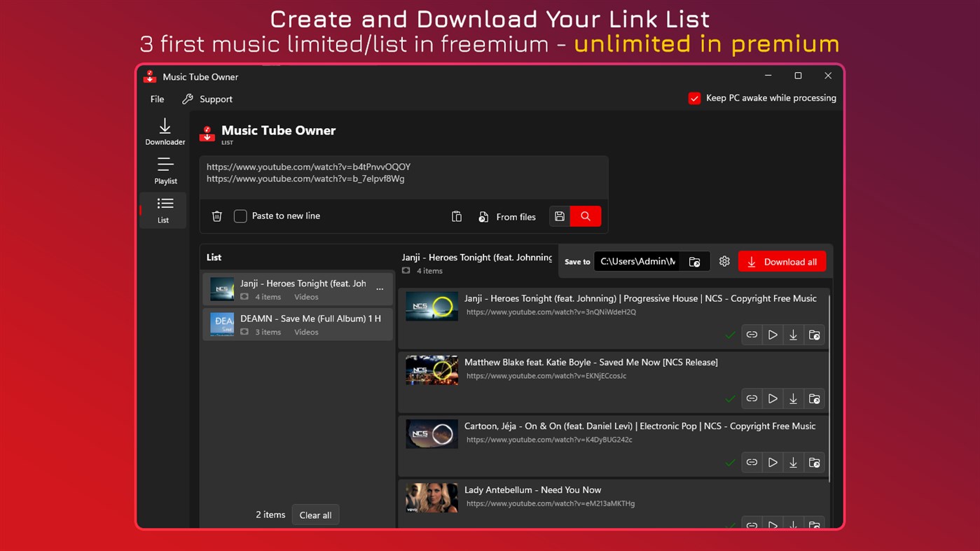The width and height of the screenshot is (980, 551).
Task: Save the link list with the floppy icon
Action: [x=559, y=216]
